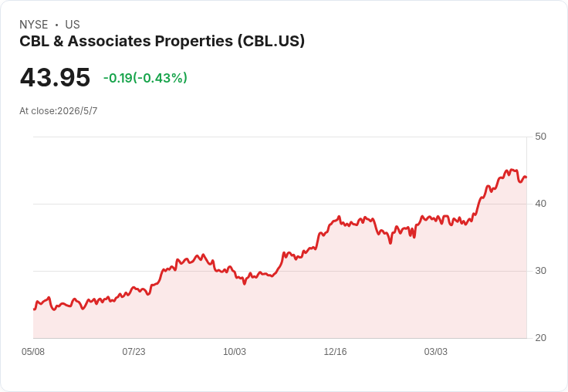Click the 10/03 date axis label

235,352
